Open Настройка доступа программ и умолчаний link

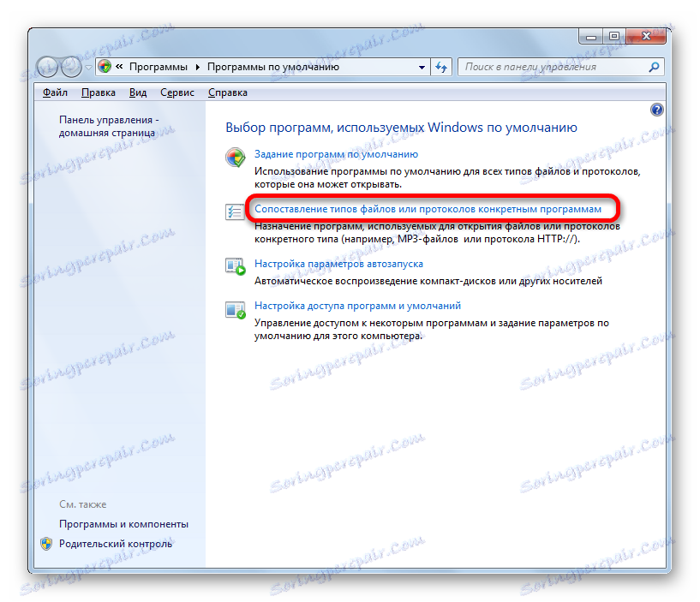(357, 306)
